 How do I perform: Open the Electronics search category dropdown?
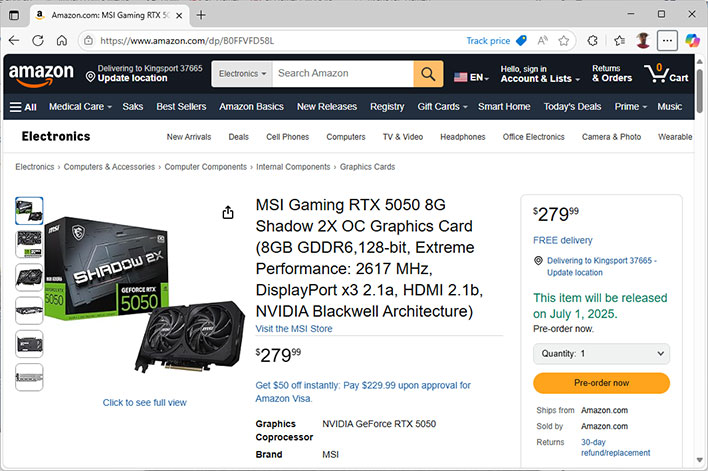point(242,74)
